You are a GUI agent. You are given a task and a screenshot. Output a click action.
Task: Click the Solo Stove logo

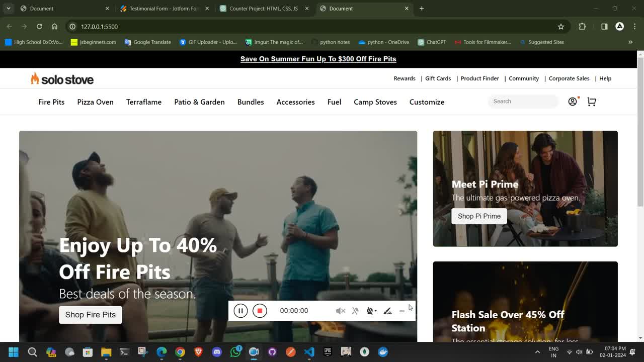click(x=62, y=79)
